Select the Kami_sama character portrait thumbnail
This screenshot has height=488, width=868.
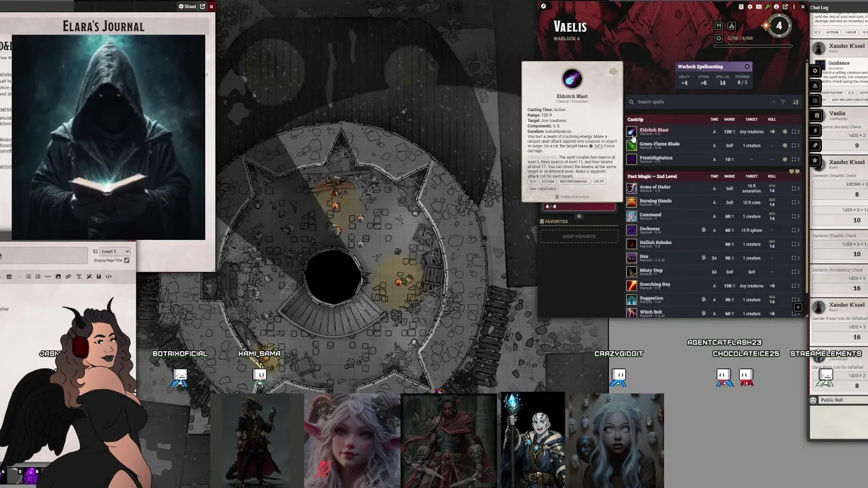(256, 440)
